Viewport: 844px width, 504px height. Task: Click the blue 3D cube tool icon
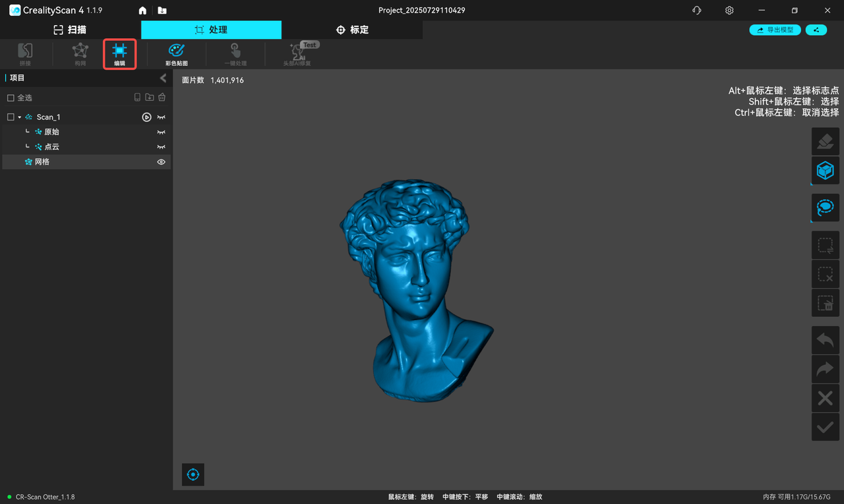point(825,171)
